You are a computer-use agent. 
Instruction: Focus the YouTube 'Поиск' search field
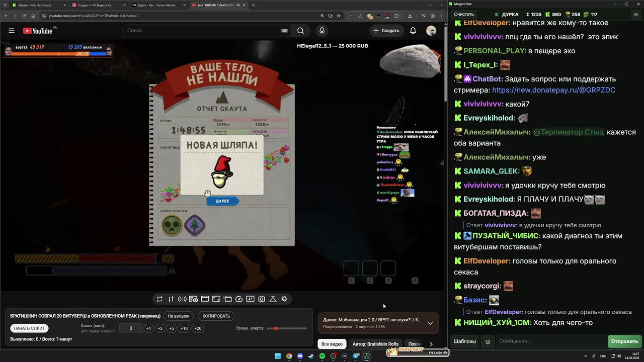[x=206, y=31]
